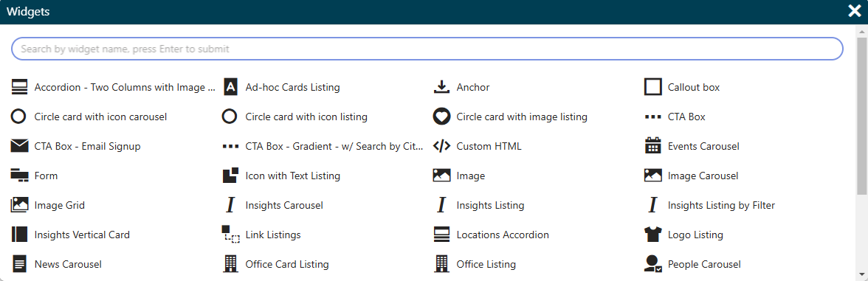Image resolution: width=868 pixels, height=281 pixels.
Task: Choose the Locations Accordion label
Action: point(503,235)
